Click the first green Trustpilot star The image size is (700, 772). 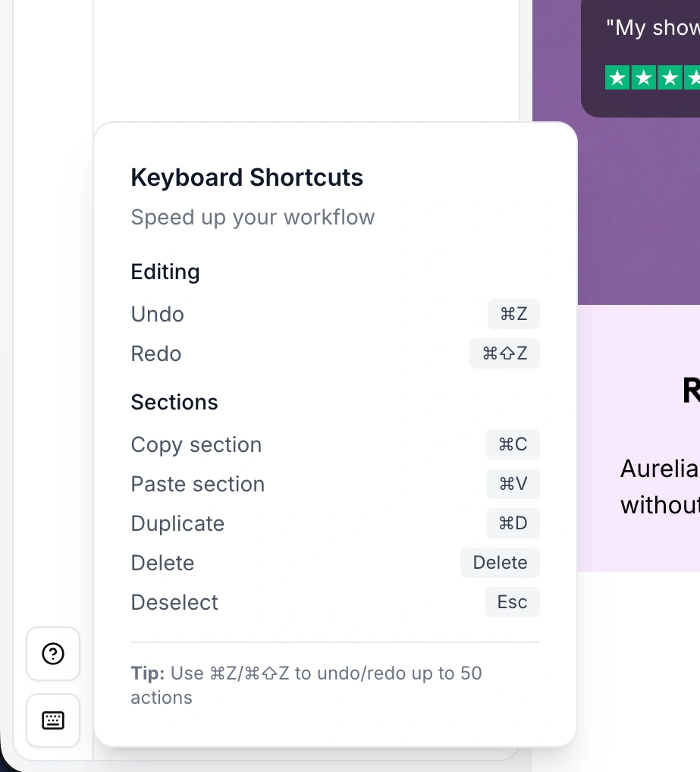617,77
